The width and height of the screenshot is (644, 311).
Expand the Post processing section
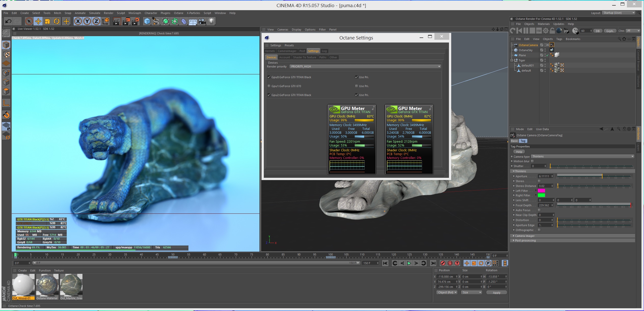tap(525, 240)
